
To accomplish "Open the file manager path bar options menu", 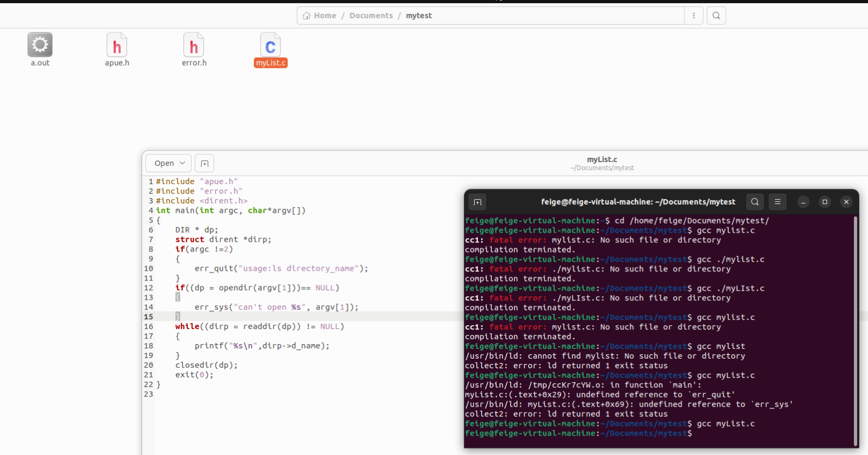I will 694,16.
